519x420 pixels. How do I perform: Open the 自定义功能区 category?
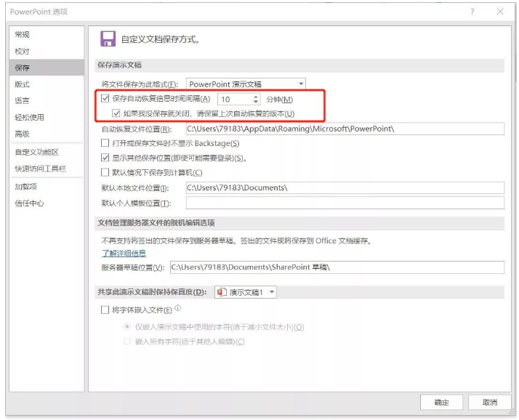[x=47, y=153]
